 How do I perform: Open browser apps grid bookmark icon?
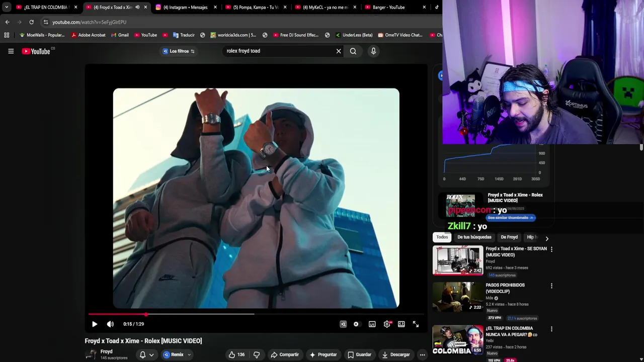click(7, 35)
